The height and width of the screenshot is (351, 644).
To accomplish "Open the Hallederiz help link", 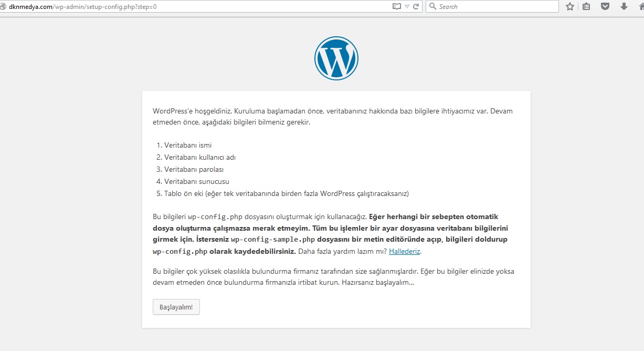I will (x=404, y=251).
